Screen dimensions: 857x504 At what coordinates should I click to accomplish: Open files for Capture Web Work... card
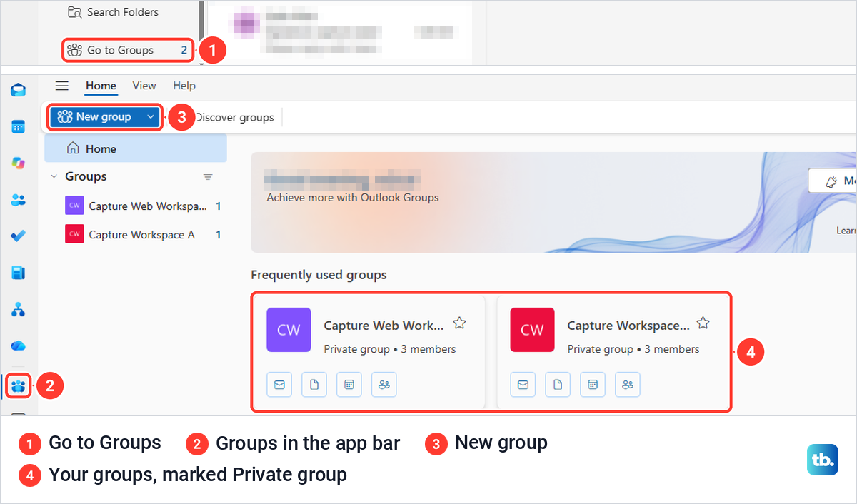(x=314, y=385)
